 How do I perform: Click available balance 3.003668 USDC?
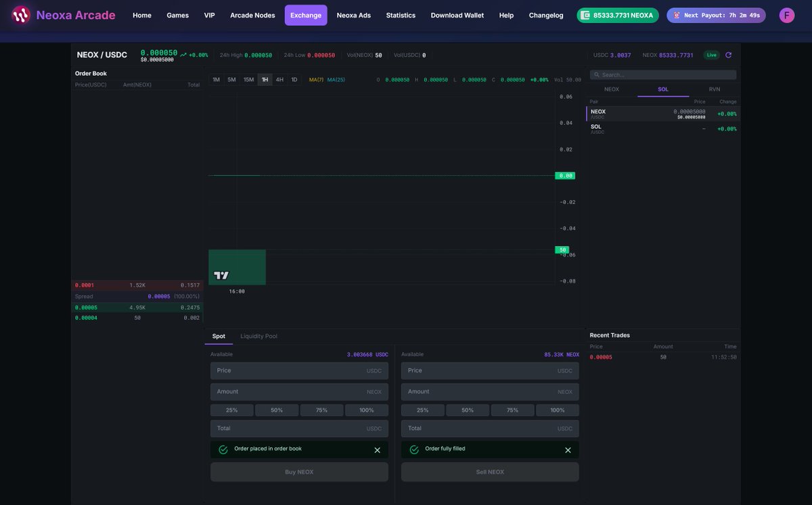(367, 354)
